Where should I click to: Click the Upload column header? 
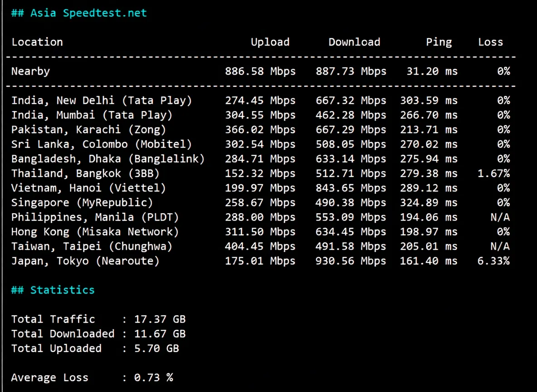click(270, 42)
